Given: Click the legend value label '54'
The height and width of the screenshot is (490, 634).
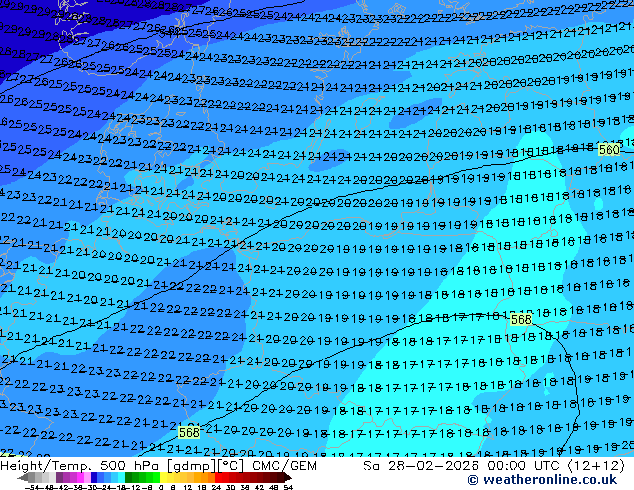Looking at the screenshot, I should click(x=287, y=487).
